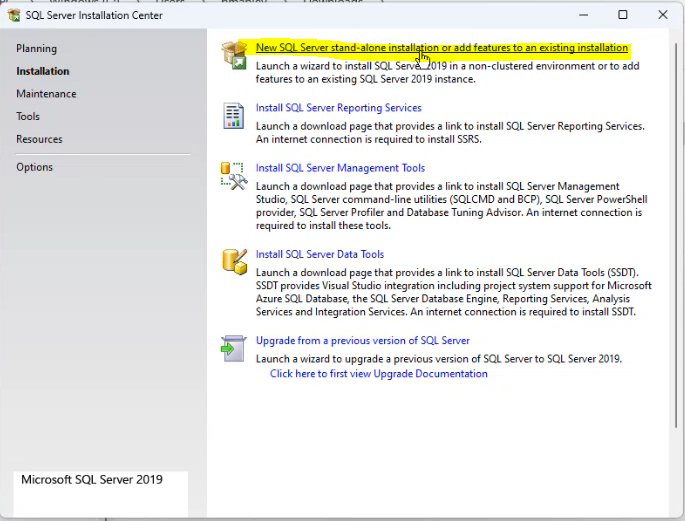This screenshot has width=685, height=521.
Task: Launch New SQL Server stand-alone installation link
Action: coord(442,48)
